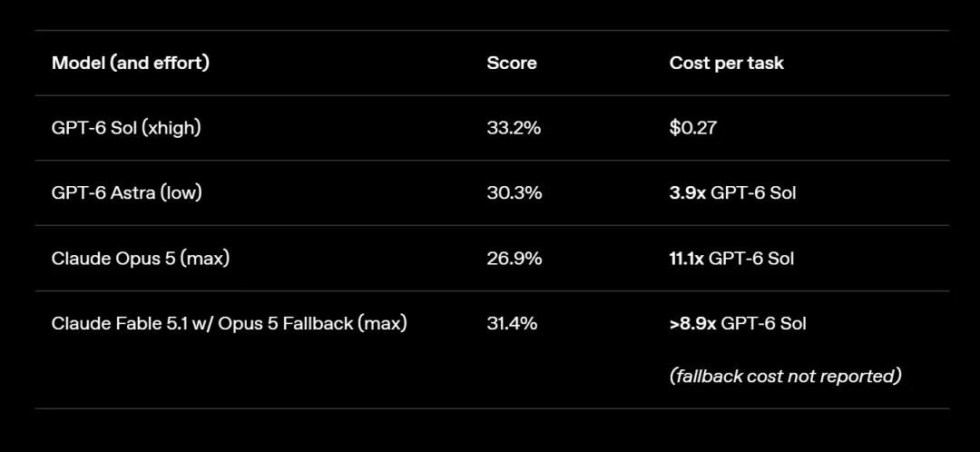Click the Score column header
This screenshot has height=452, width=980.
pos(511,64)
